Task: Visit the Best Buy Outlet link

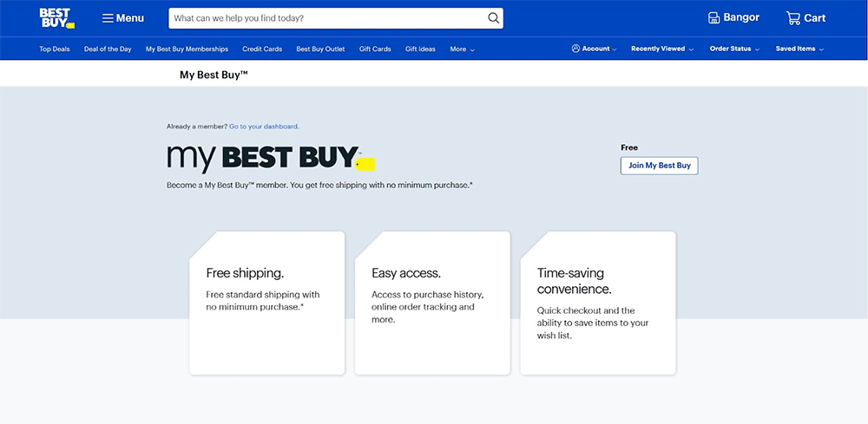Action: (x=320, y=49)
